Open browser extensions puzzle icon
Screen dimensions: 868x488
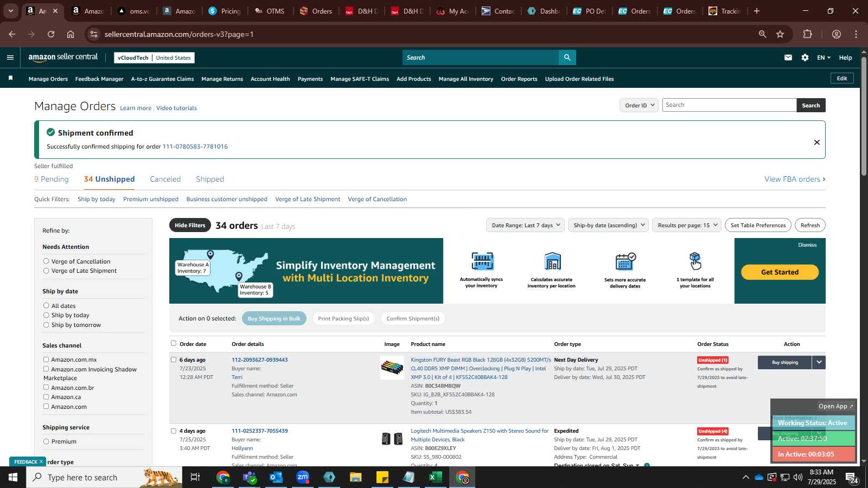pos(807,34)
